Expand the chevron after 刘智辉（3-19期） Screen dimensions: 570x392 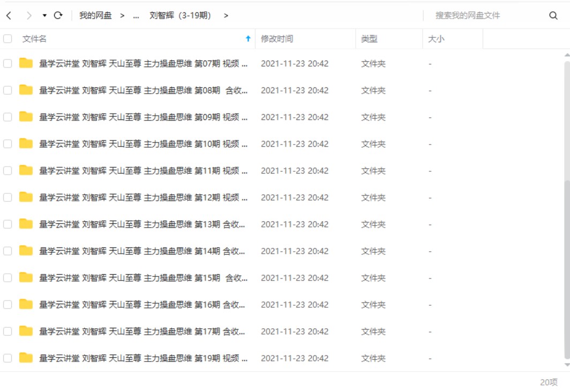[x=226, y=15]
